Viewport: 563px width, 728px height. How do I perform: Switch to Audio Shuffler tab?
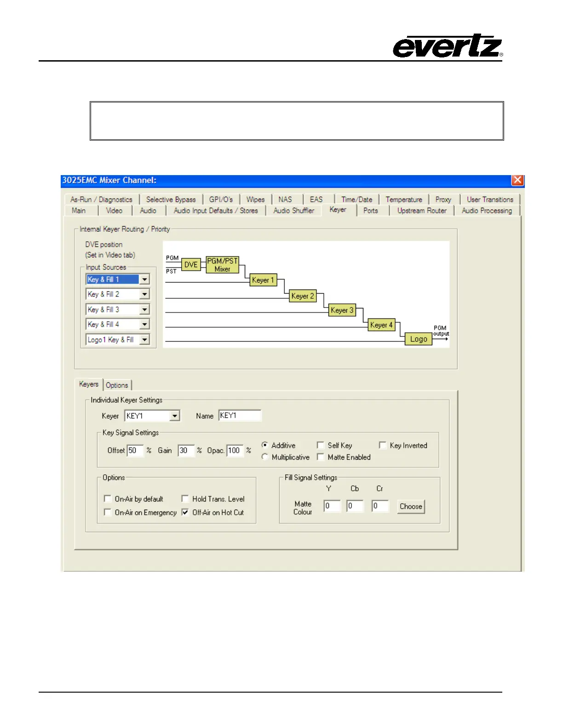pos(294,210)
